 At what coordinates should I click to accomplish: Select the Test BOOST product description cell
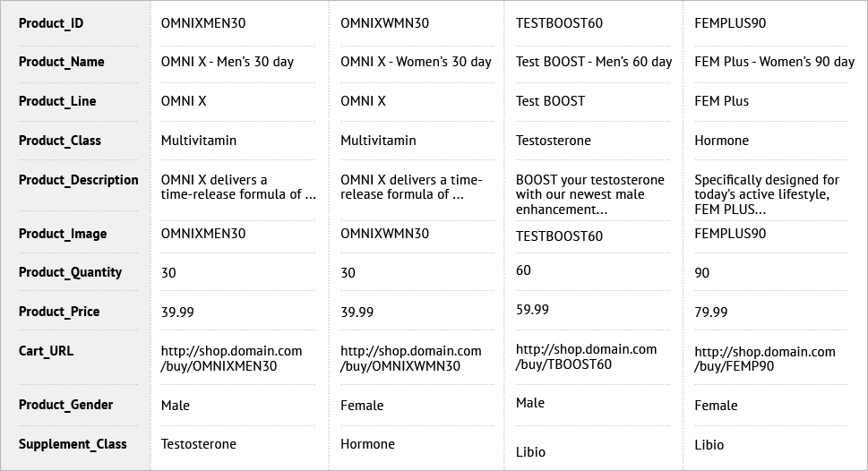[590, 195]
